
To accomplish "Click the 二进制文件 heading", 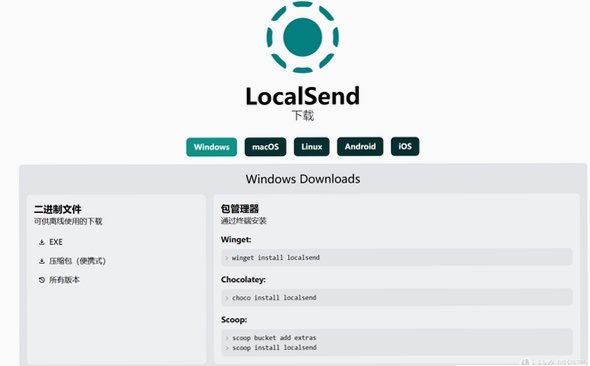I will coord(58,209).
